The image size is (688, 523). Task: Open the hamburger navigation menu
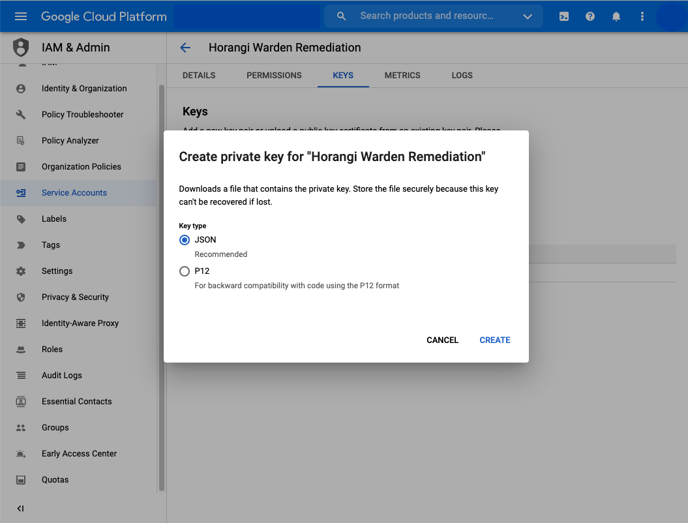[21, 16]
